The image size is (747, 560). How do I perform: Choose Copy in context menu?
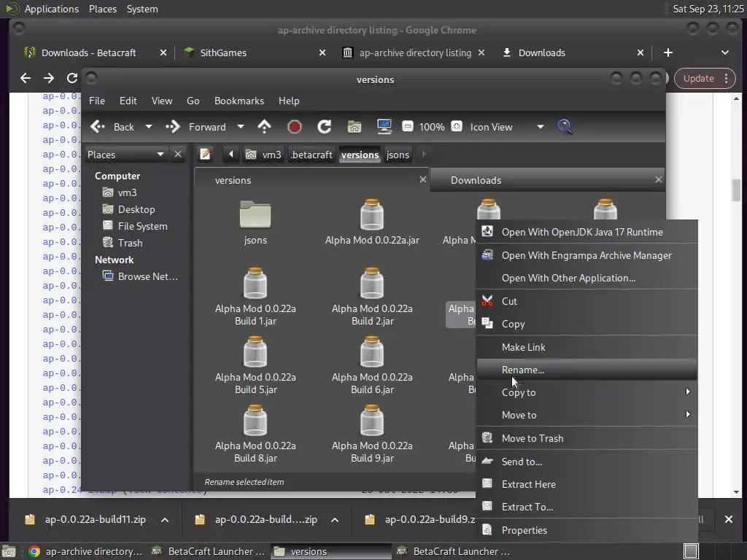coord(587,324)
